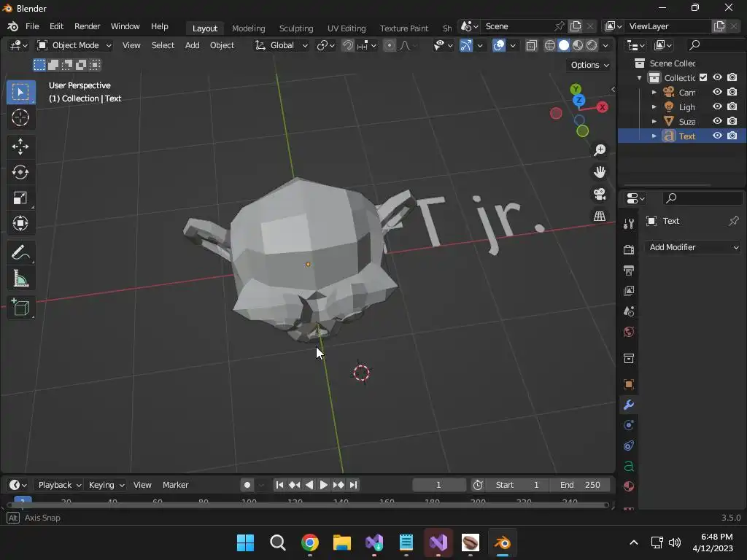Click the viewport zoom magnifier icon
This screenshot has height=560, width=747.
pyautogui.click(x=600, y=150)
